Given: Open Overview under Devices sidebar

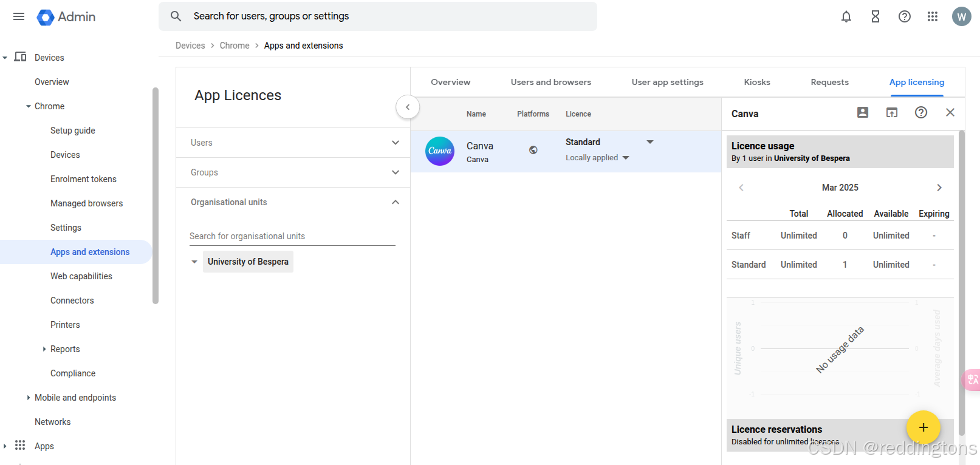Looking at the screenshot, I should pyautogui.click(x=52, y=82).
